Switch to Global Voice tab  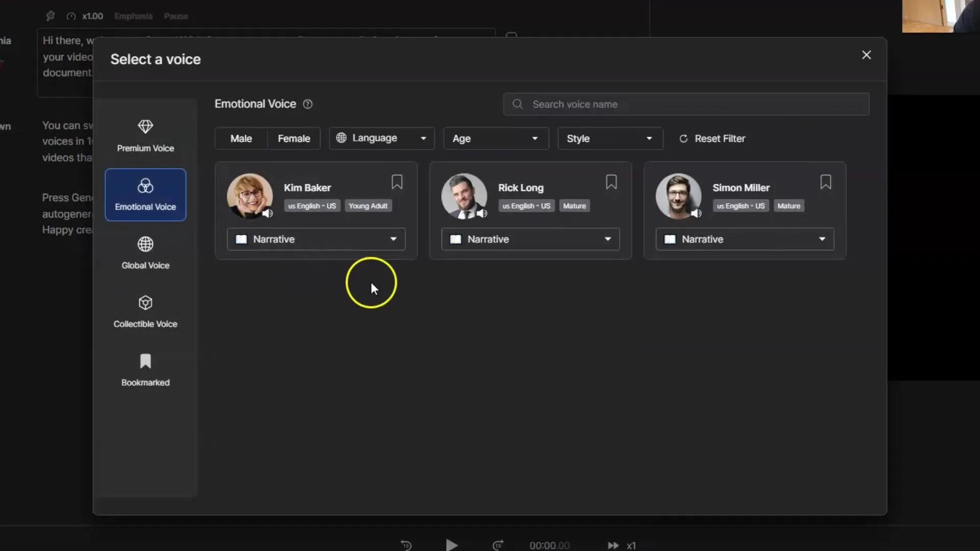coord(145,253)
